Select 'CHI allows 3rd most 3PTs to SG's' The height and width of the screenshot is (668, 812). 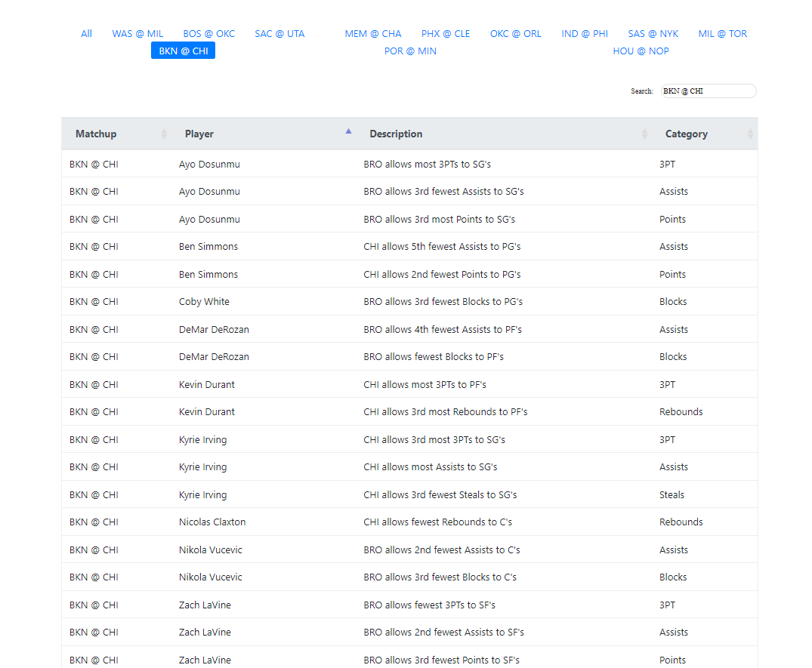coord(434,440)
